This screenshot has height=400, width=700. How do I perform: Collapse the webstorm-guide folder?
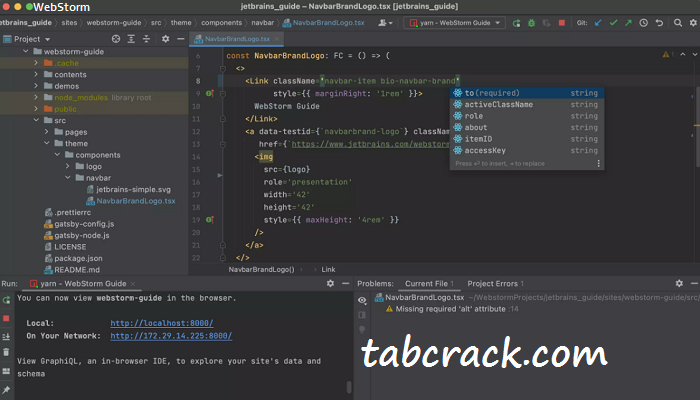(x=25, y=51)
